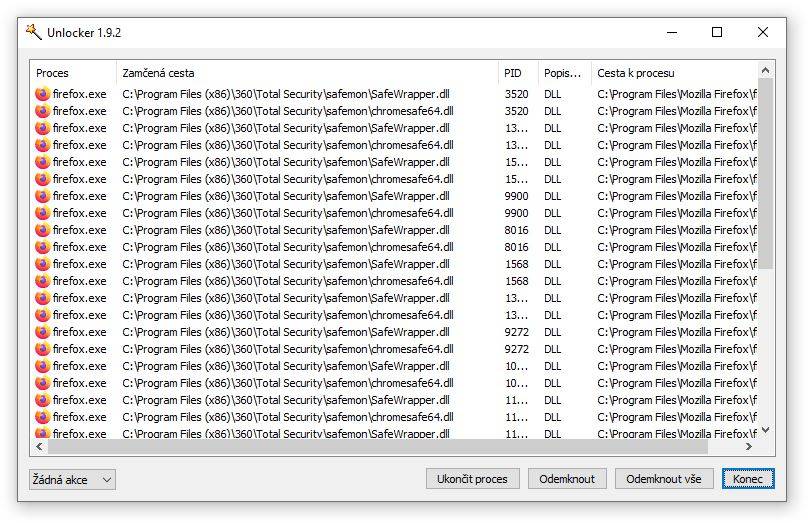Click the Odemknout vše button
Image resolution: width=811 pixels, height=523 pixels.
click(664, 479)
